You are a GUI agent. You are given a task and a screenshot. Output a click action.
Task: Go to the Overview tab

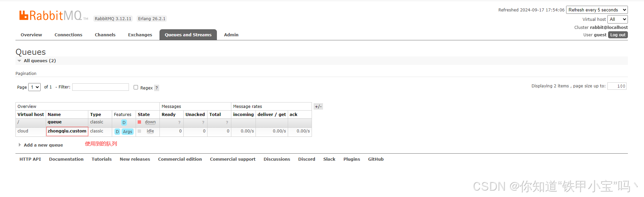(x=31, y=35)
